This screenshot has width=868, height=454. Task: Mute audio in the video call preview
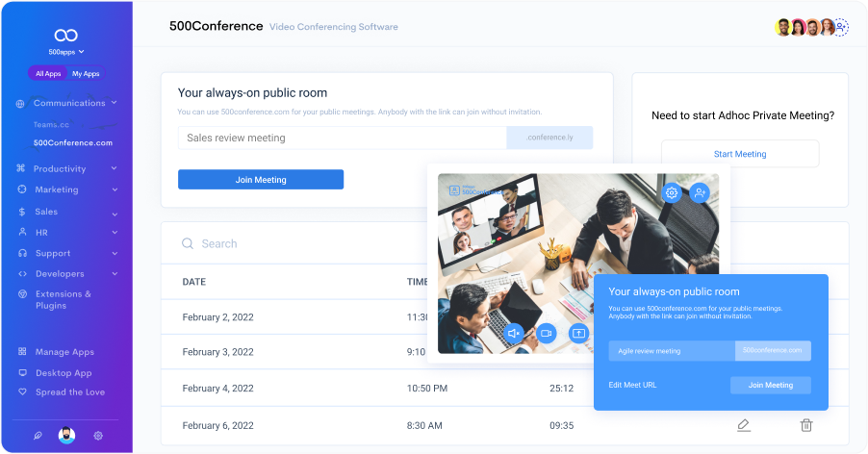click(x=514, y=333)
